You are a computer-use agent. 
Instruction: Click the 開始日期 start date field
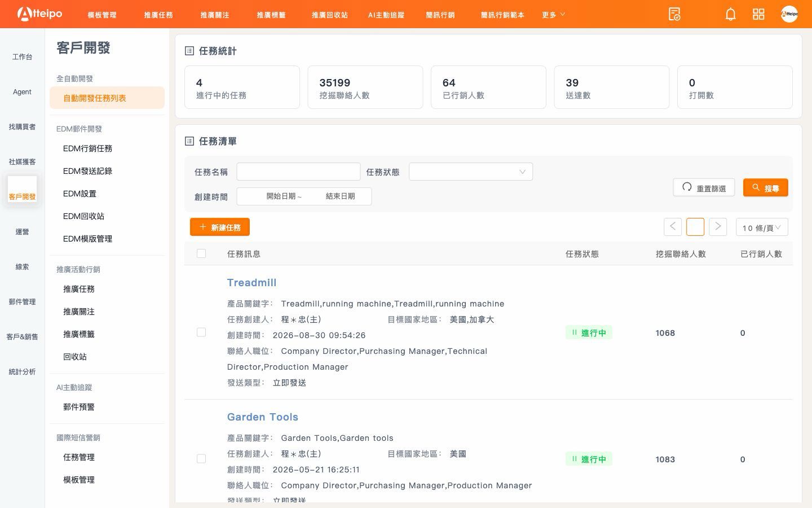pos(281,196)
